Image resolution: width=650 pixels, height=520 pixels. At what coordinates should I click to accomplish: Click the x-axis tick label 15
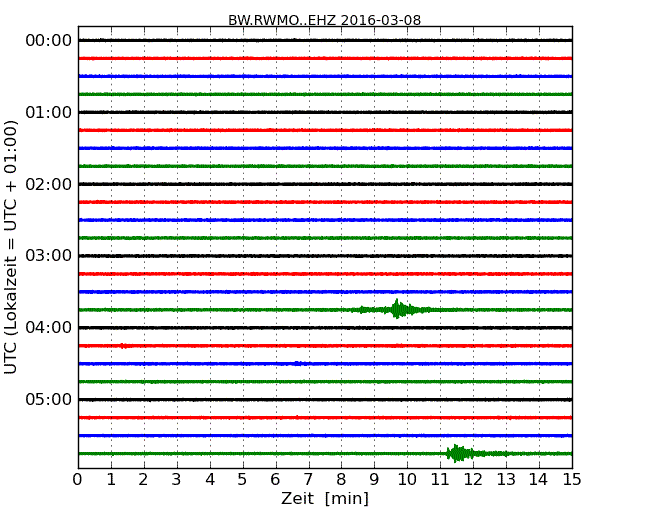click(572, 480)
